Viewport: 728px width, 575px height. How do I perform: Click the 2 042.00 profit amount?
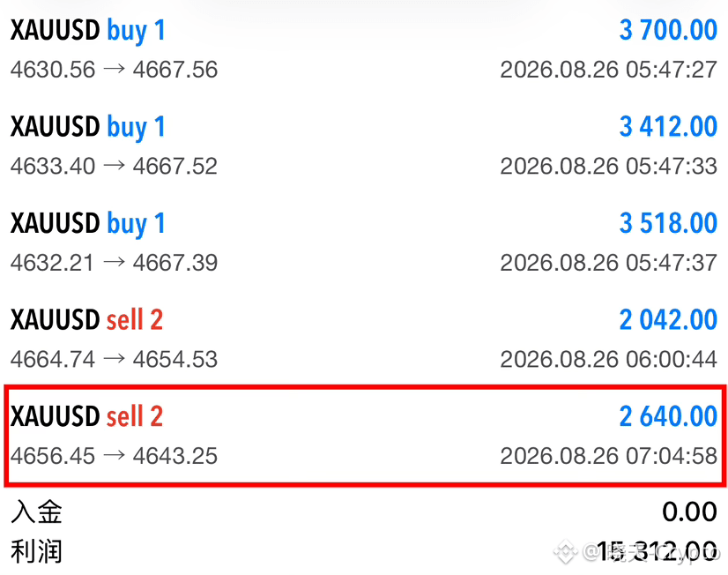(668, 320)
